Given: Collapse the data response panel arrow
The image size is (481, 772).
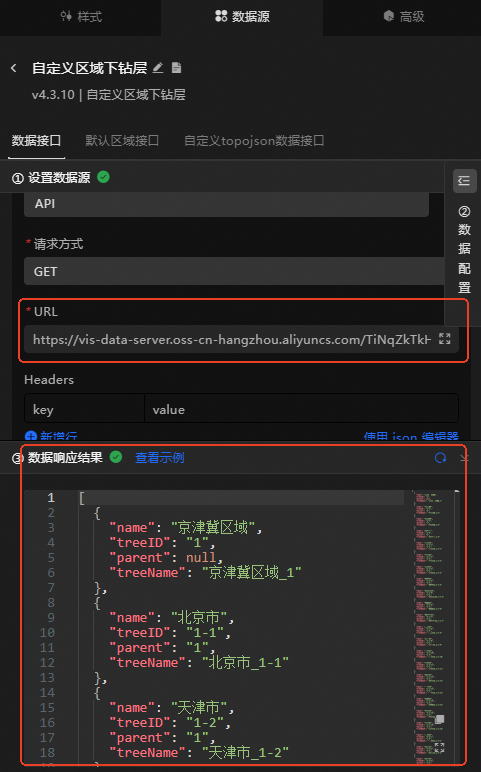Looking at the screenshot, I should click(464, 458).
